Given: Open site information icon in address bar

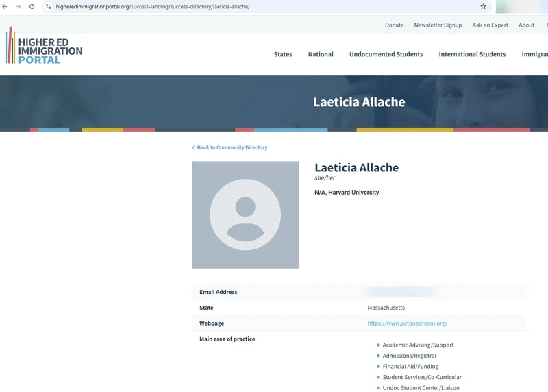Looking at the screenshot, I should coord(48,7).
